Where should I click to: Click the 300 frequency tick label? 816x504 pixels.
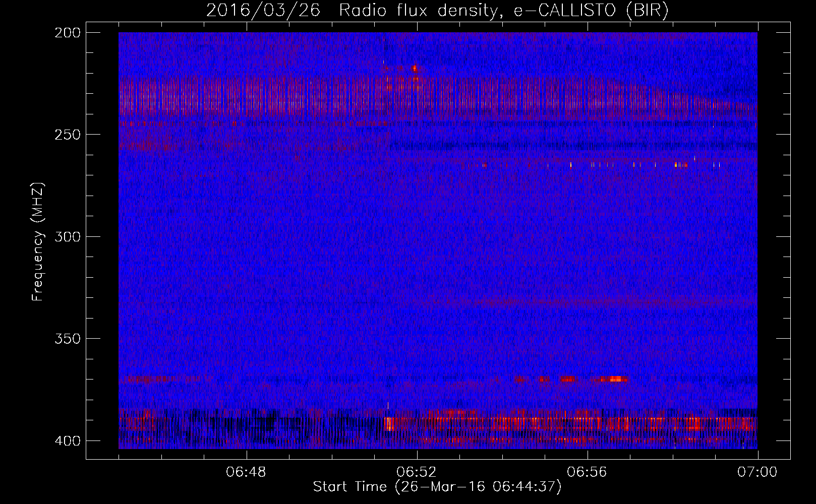pos(67,236)
